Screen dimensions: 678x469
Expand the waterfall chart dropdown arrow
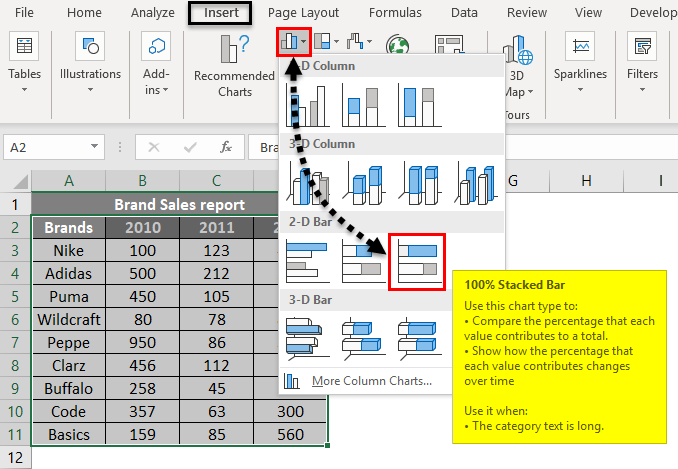369,42
